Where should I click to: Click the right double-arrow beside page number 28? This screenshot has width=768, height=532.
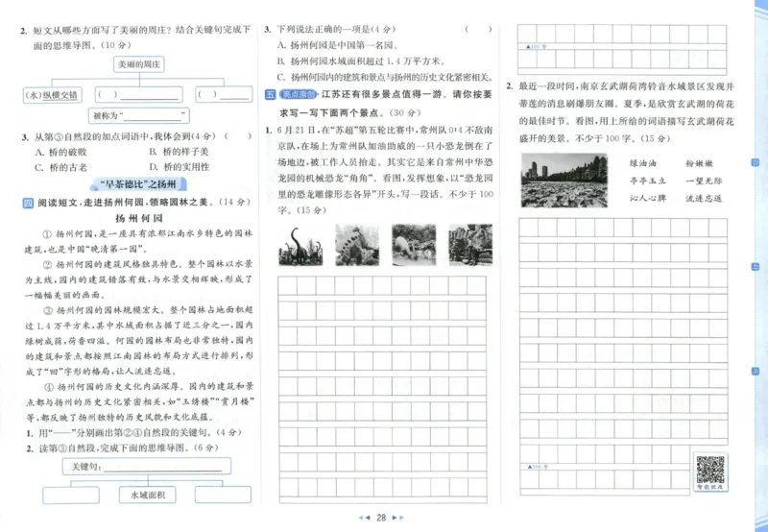click(398, 518)
